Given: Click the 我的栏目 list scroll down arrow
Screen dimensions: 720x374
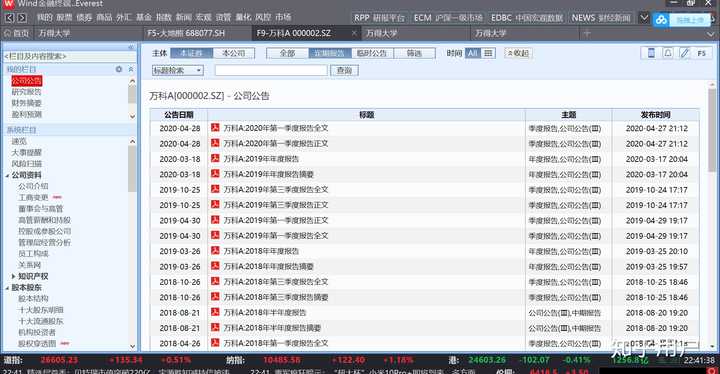Looking at the screenshot, I should [132, 116].
